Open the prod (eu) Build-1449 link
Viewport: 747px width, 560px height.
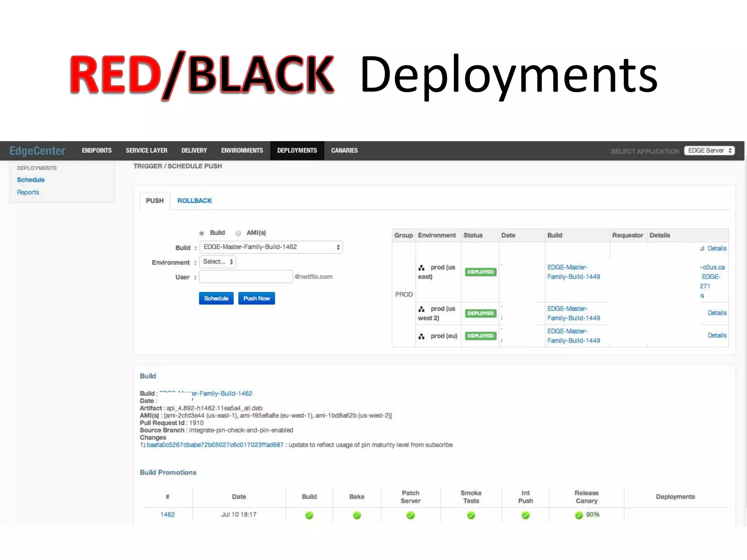[573, 336]
